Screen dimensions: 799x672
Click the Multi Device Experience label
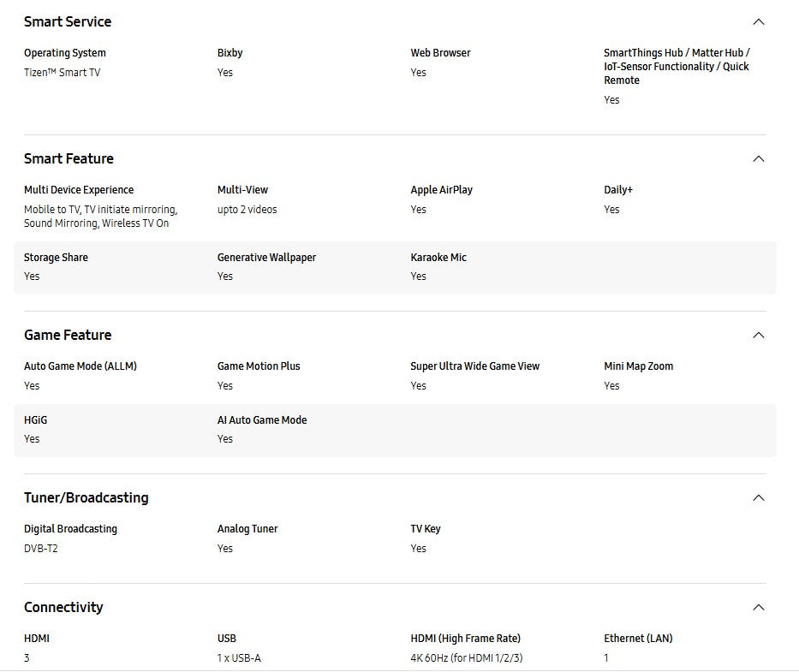tap(79, 190)
